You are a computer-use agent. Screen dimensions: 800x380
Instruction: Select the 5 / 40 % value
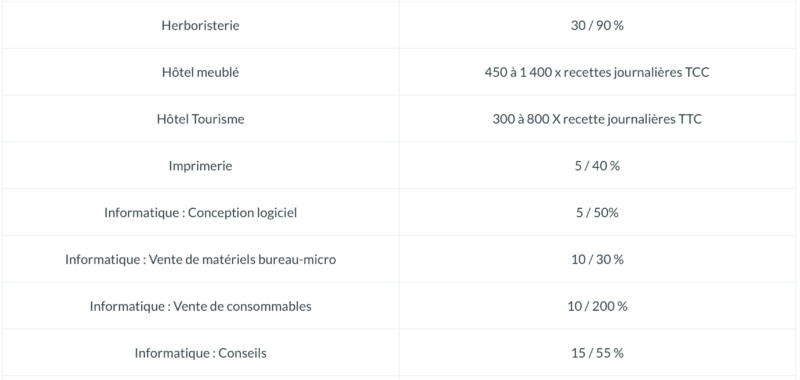click(x=597, y=166)
